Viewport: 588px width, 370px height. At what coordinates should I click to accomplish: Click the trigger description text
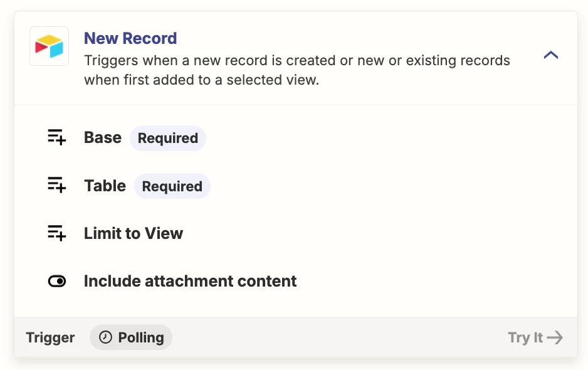pyautogui.click(x=297, y=70)
